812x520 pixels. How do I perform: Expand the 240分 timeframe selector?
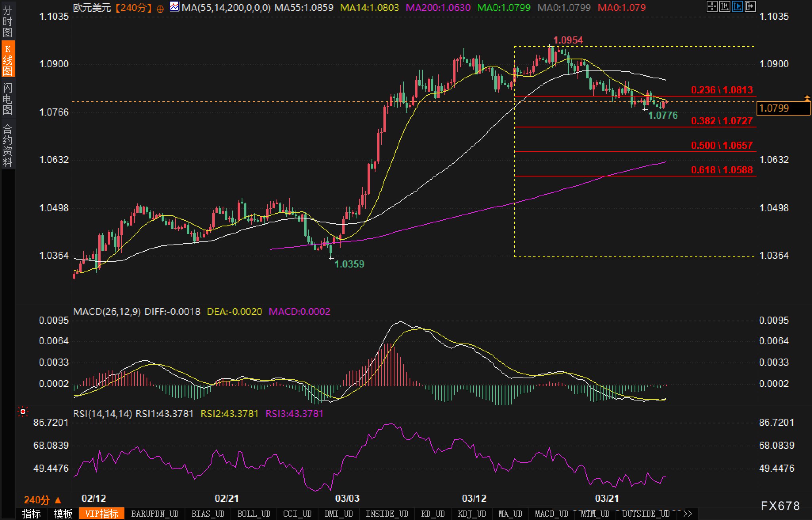pyautogui.click(x=42, y=500)
